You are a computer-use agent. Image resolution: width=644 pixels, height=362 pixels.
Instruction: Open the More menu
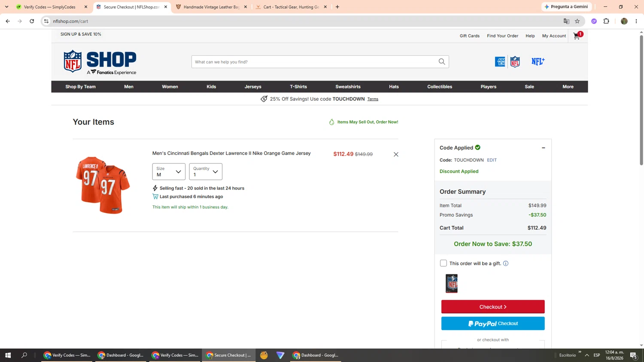pos(568,87)
